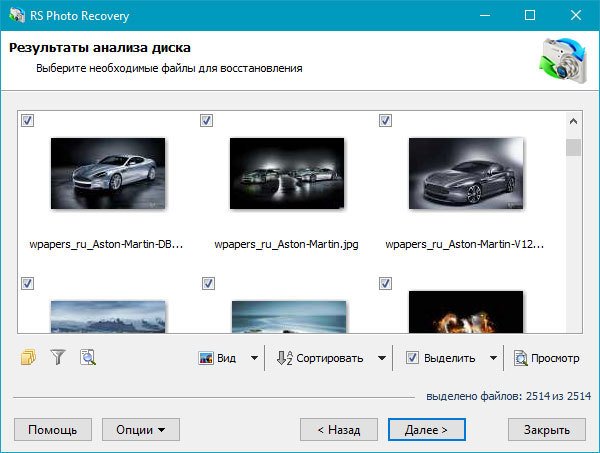
Task: Proceed with Далее > button
Action: (427, 430)
